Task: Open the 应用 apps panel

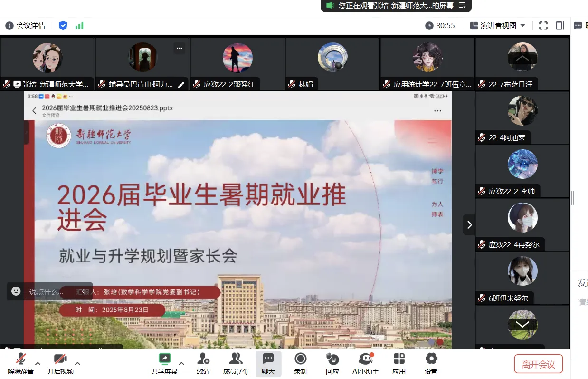Action: coord(399,364)
